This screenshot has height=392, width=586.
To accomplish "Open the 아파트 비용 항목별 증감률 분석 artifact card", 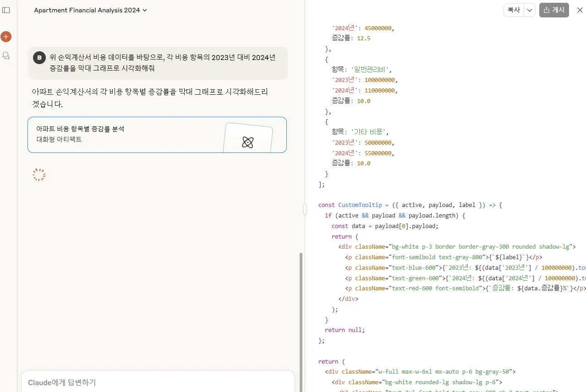I will [157, 135].
